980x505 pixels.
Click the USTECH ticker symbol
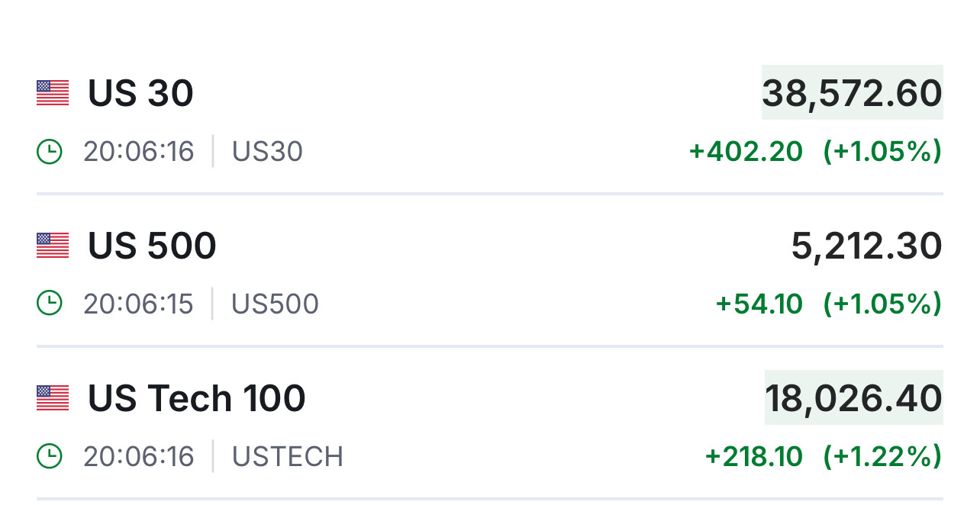288,456
